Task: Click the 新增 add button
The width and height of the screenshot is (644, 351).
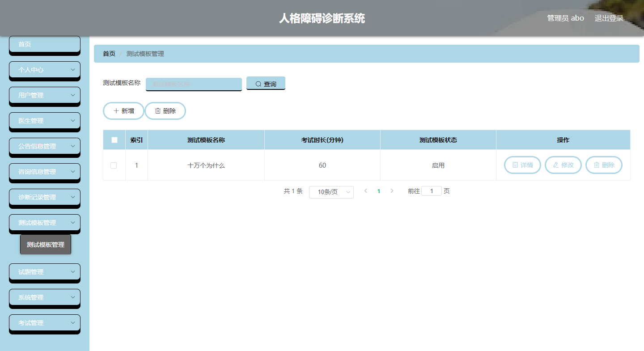Action: point(124,111)
